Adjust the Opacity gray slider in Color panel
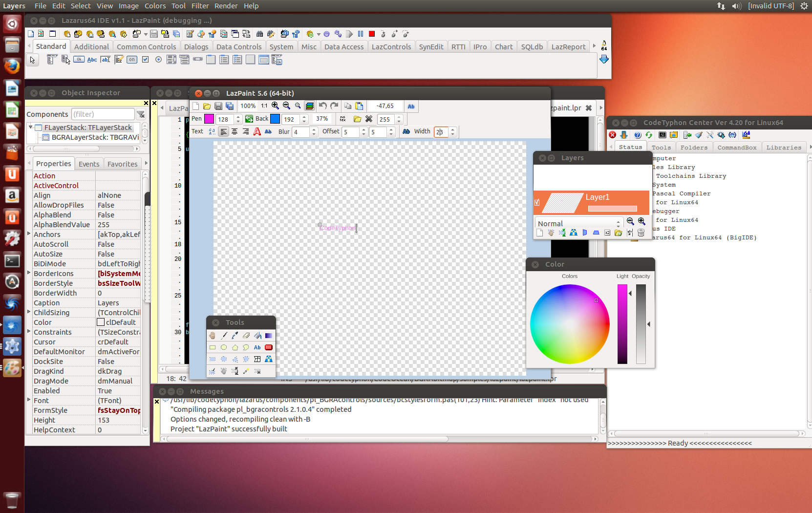The height and width of the screenshot is (513, 812). coord(641,324)
